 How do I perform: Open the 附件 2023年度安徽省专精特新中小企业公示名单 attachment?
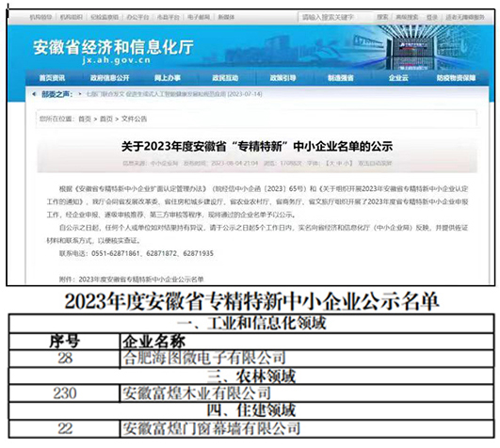(x=132, y=280)
